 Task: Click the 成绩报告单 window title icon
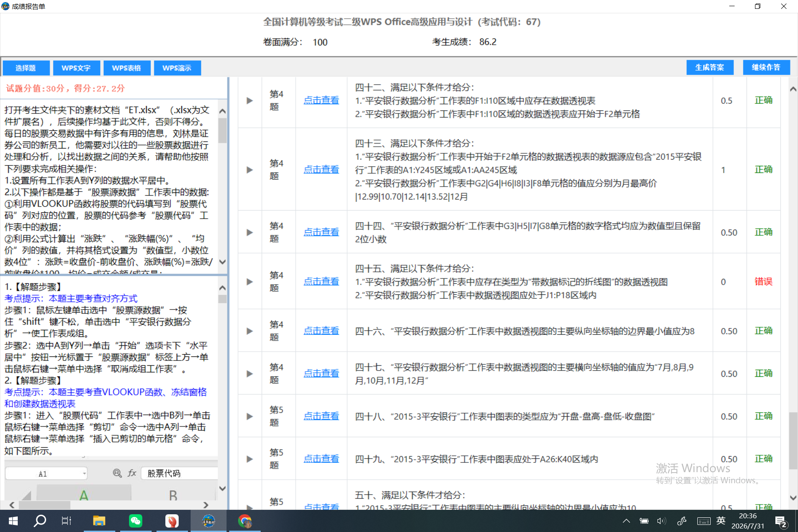click(5, 6)
